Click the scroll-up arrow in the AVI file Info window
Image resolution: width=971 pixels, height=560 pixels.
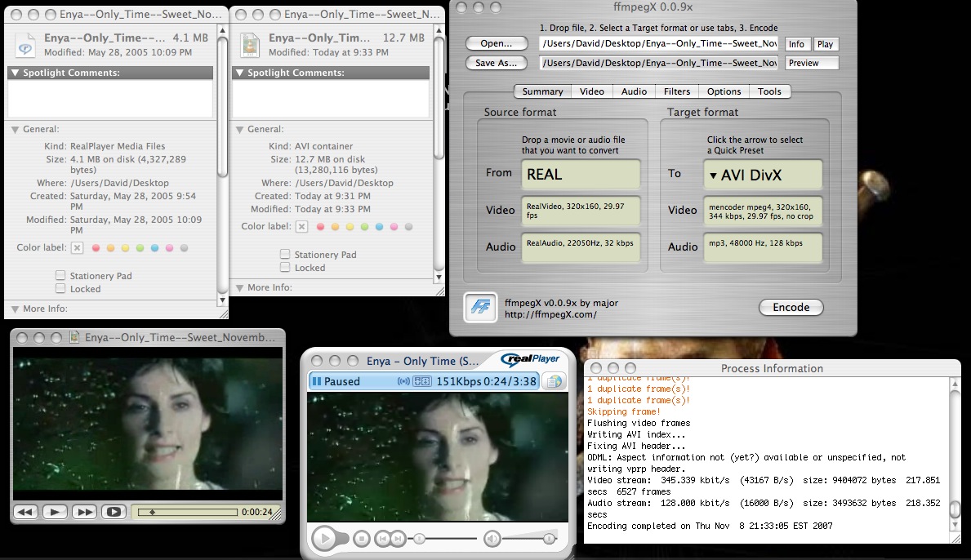(x=439, y=29)
